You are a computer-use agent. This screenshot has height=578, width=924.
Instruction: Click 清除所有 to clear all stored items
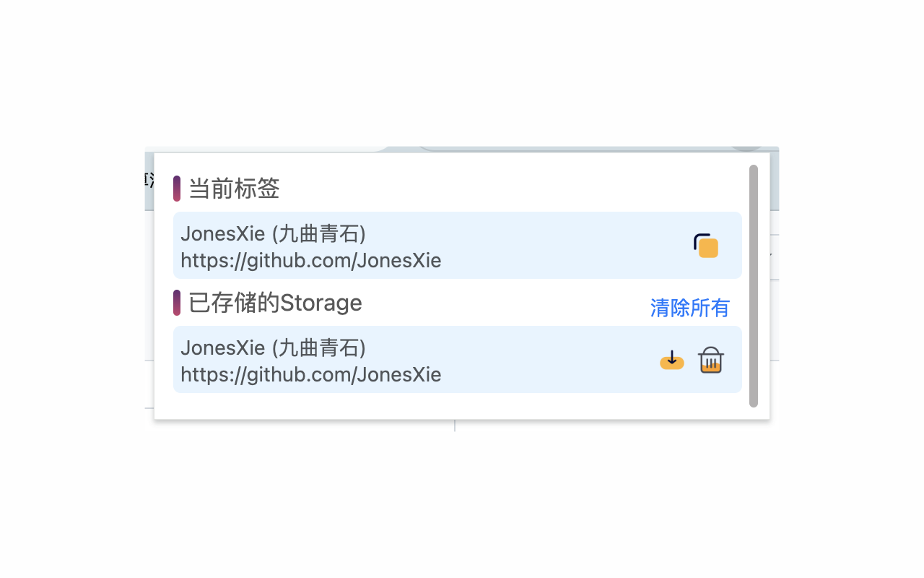689,308
